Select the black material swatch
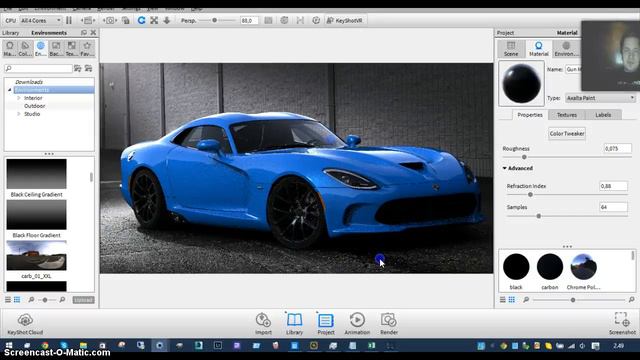The image size is (640, 360). (x=516, y=267)
